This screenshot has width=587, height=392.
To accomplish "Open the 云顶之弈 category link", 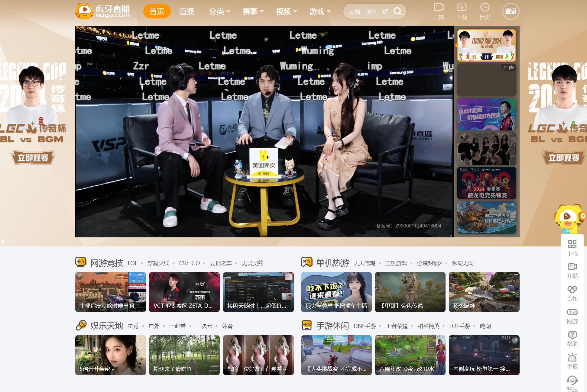I will [221, 263].
